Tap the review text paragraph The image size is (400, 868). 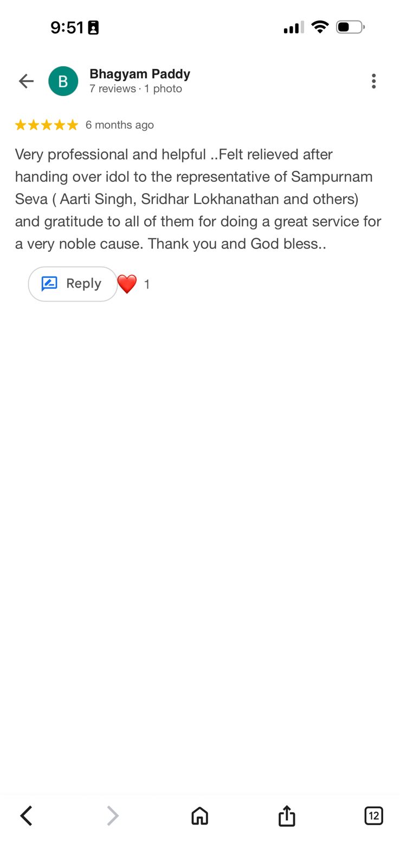click(198, 199)
